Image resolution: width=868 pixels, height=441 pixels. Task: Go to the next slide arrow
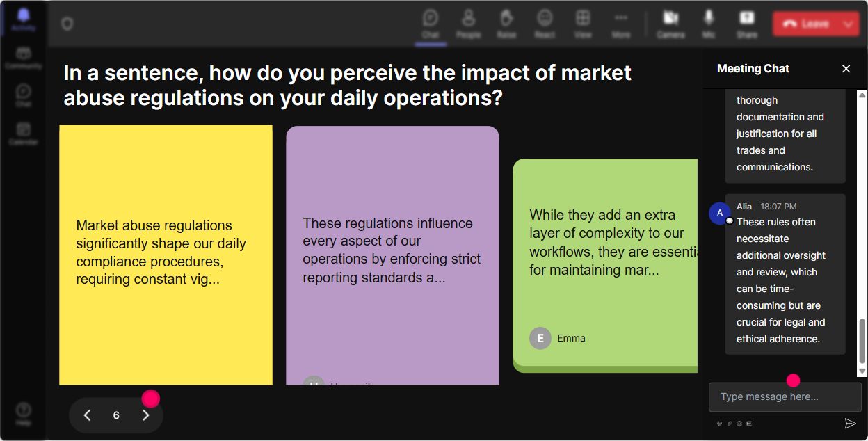pyautogui.click(x=145, y=415)
